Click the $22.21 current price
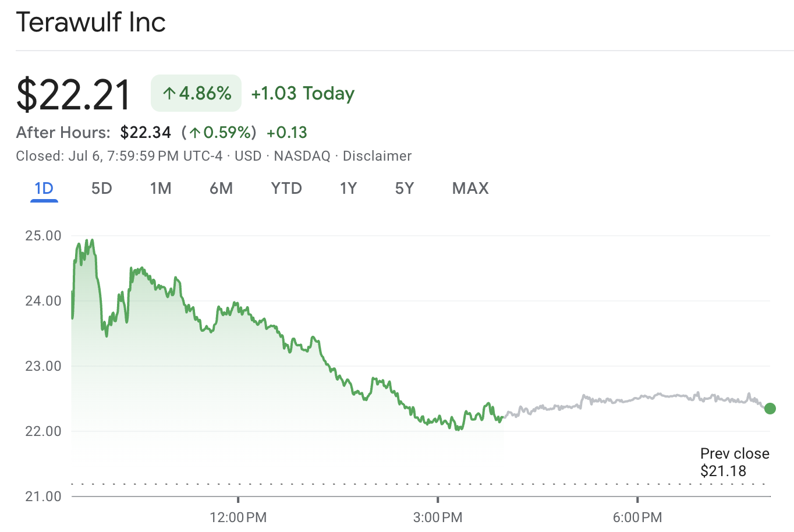Image resolution: width=794 pixels, height=532 pixels. click(x=74, y=94)
